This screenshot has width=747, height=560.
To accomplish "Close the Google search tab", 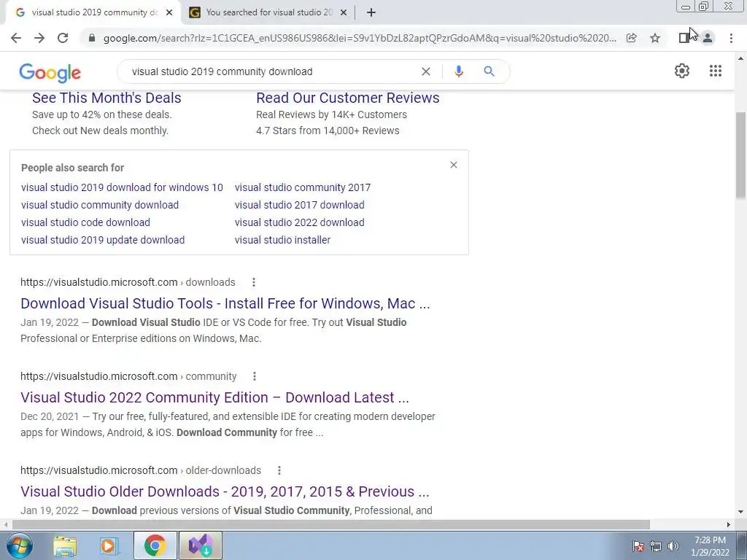I will point(169,13).
